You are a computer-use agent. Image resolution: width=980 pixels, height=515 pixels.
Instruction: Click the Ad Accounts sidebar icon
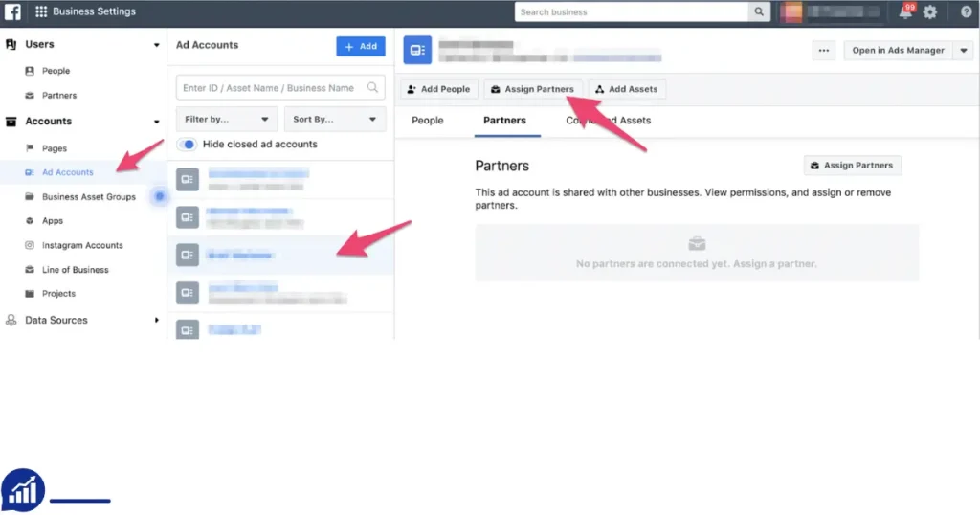tap(30, 172)
